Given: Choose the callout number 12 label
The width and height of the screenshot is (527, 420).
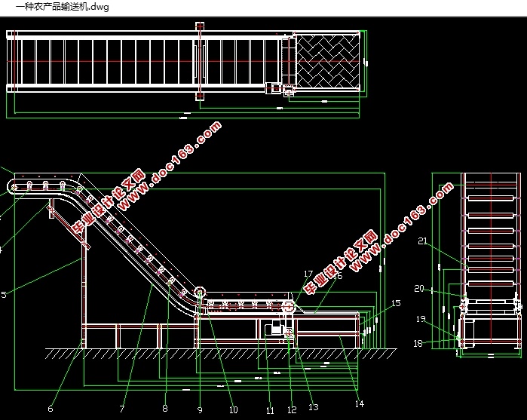Looking at the screenshot, I should tap(292, 410).
